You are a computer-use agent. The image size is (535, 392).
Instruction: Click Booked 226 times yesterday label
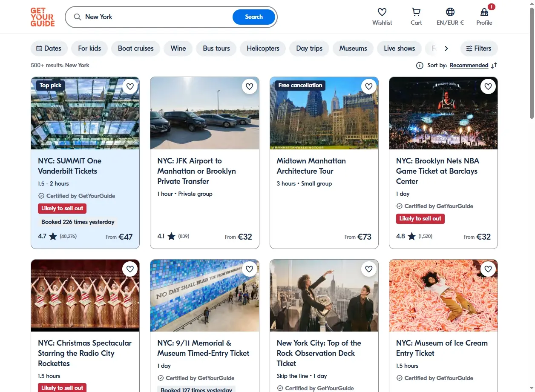(78, 222)
